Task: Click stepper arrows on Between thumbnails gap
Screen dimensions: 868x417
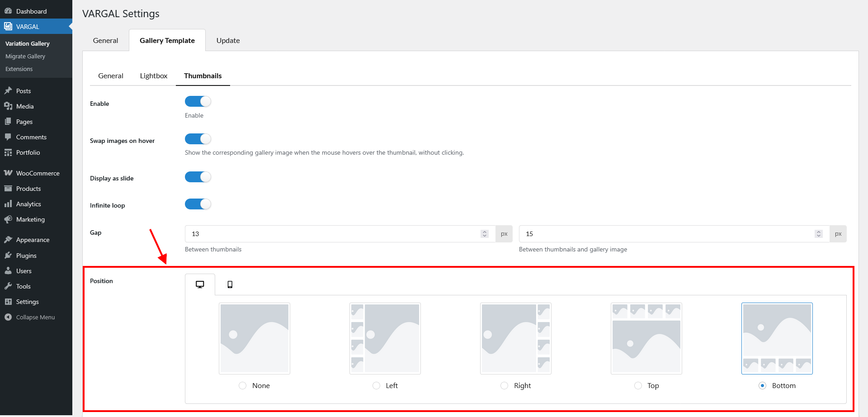Action: 485,234
